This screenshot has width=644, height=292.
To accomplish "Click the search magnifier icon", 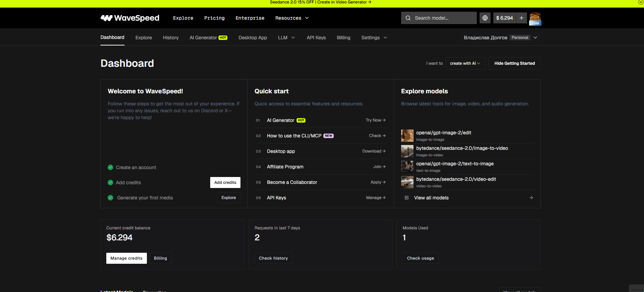I will 408,18.
